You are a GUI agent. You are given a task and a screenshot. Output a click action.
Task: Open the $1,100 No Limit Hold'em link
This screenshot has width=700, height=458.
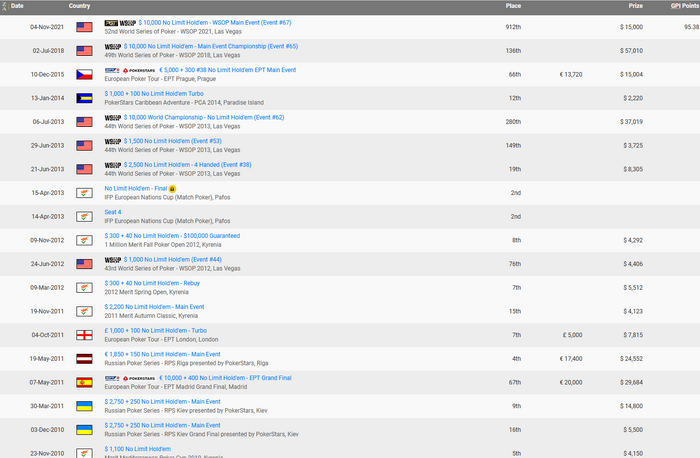[138, 448]
